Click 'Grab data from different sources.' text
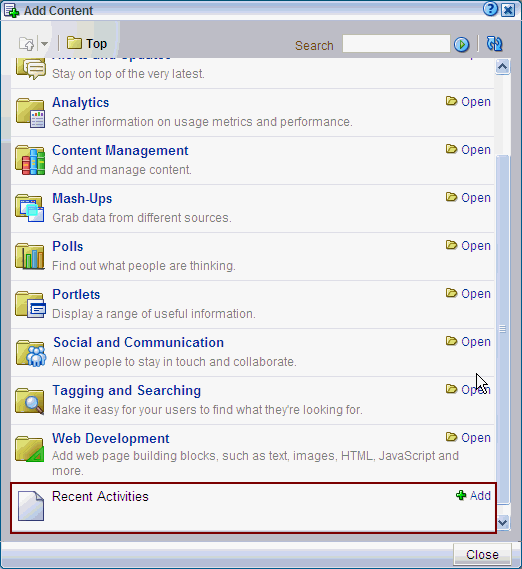 [x=142, y=218]
